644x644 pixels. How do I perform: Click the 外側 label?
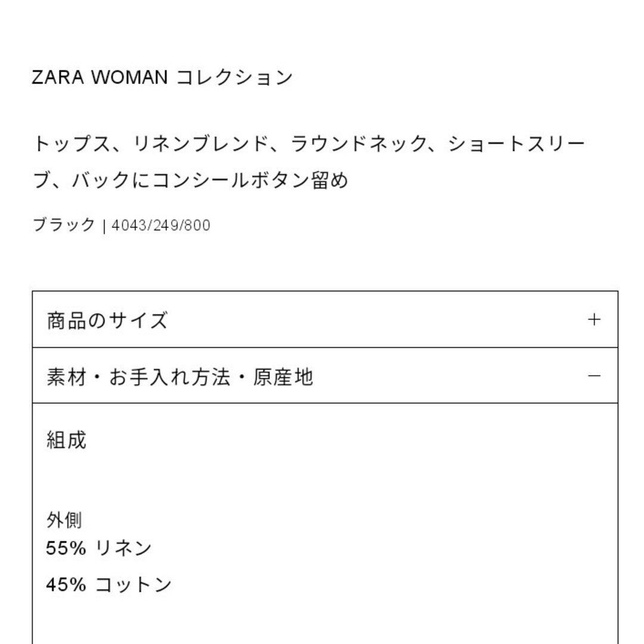click(x=64, y=520)
